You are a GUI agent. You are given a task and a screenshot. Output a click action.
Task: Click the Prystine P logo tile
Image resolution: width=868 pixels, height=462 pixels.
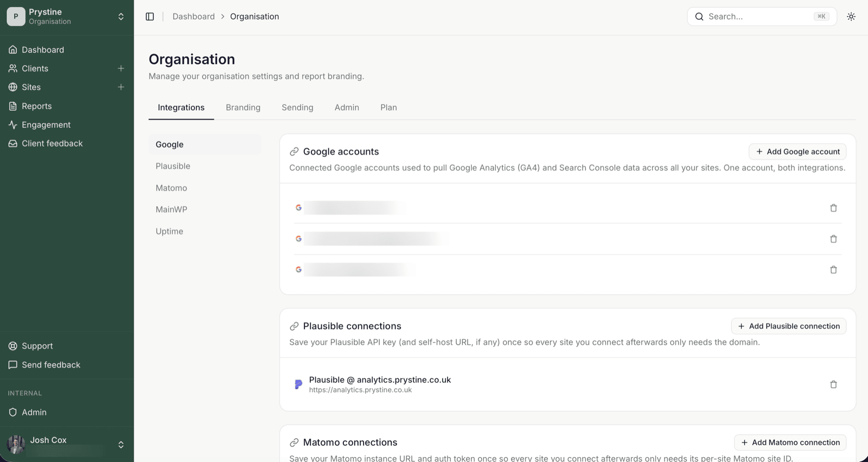click(16, 16)
